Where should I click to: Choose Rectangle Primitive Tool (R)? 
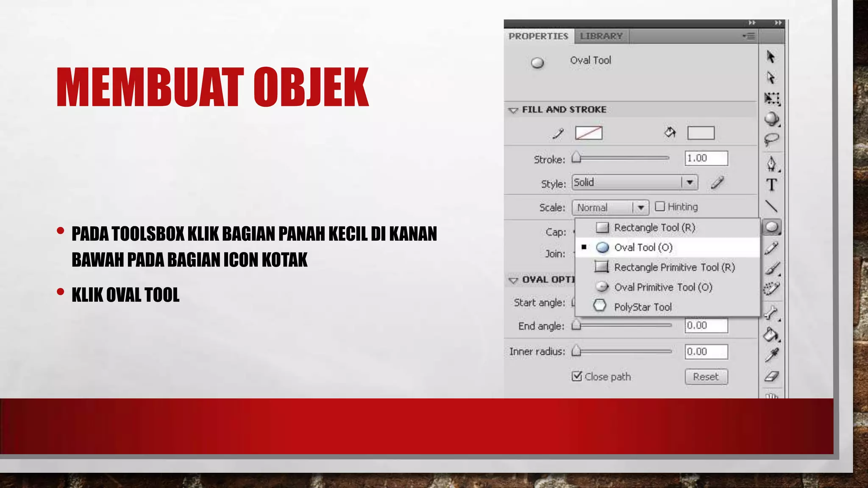click(x=667, y=267)
